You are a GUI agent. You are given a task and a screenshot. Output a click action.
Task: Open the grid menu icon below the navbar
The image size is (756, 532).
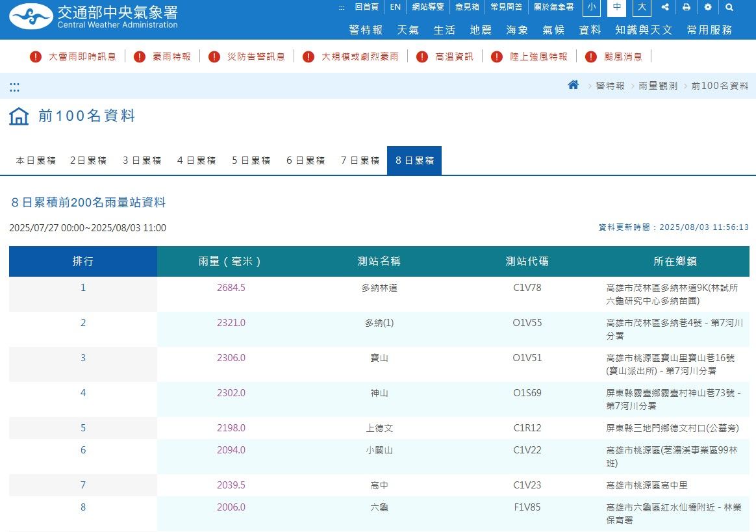(14, 86)
